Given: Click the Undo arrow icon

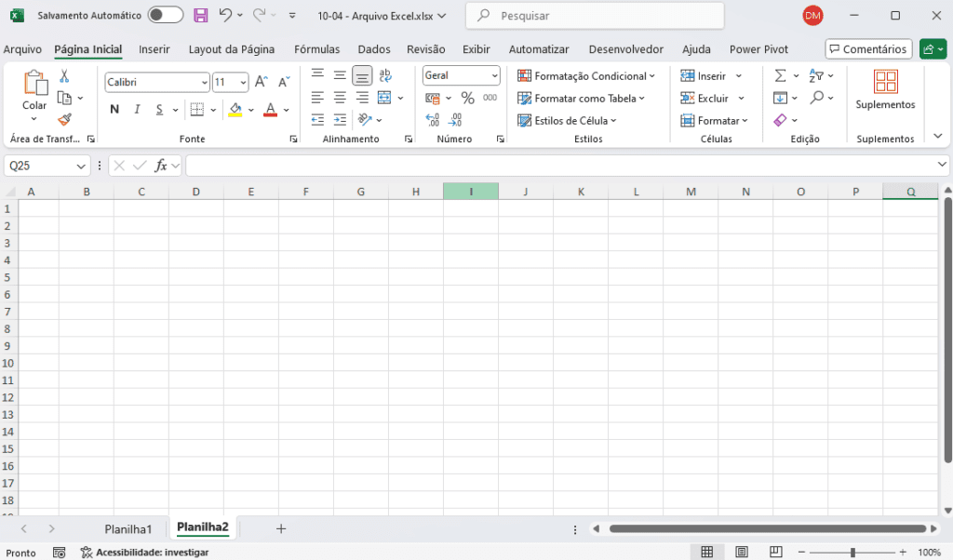Looking at the screenshot, I should pyautogui.click(x=225, y=15).
